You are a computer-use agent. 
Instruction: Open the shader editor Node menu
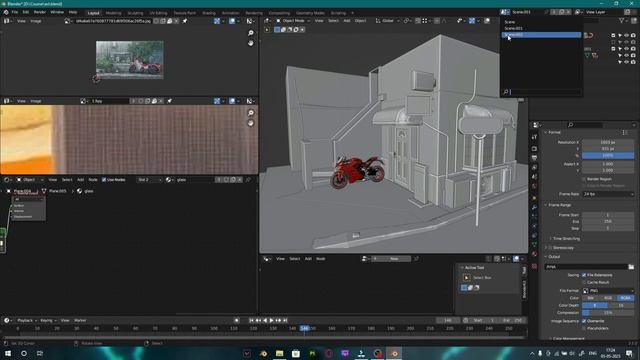click(93, 180)
